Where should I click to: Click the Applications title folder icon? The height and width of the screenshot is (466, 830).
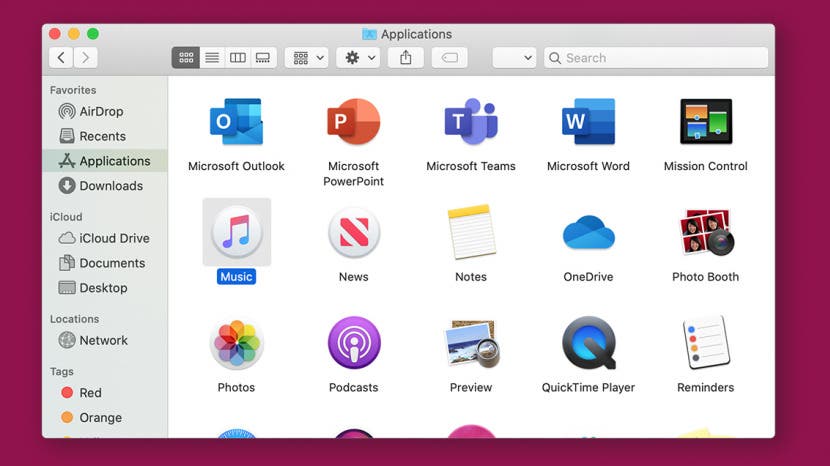369,34
